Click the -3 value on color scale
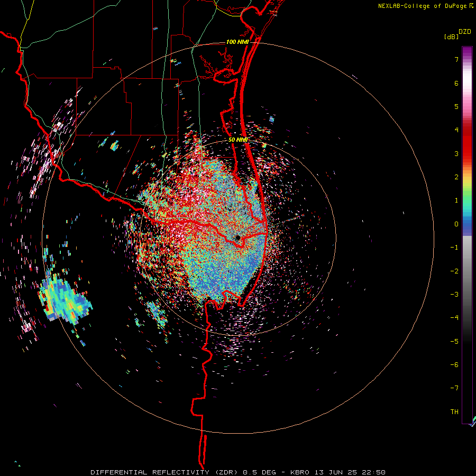 click(x=454, y=295)
